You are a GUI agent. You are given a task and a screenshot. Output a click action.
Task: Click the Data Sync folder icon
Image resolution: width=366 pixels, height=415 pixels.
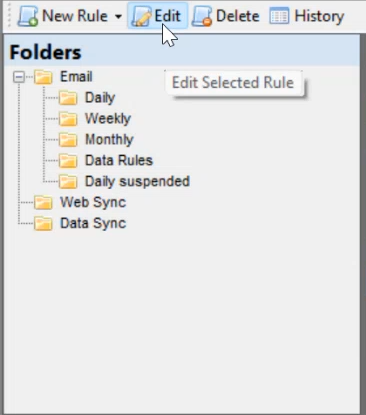click(43, 223)
